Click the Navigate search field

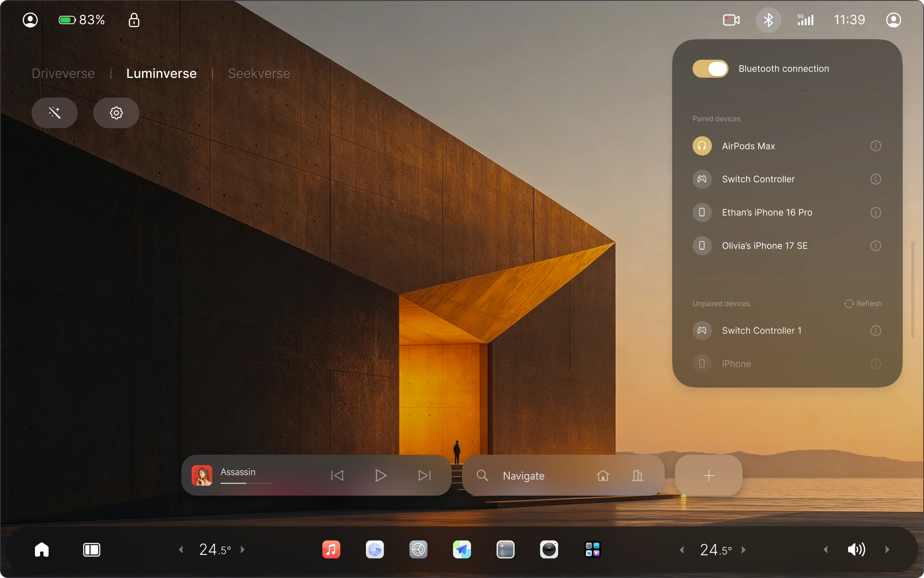(523, 476)
